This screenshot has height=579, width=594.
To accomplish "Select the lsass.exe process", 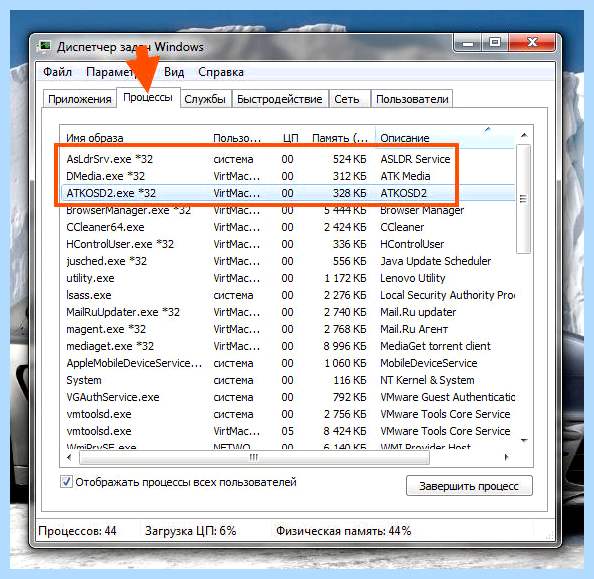I will coord(287,295).
